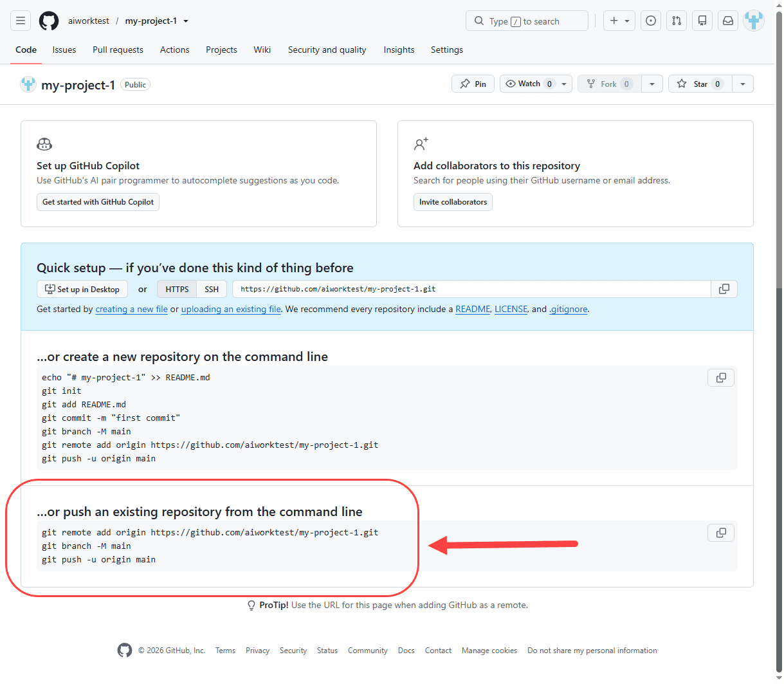
Task: Open the Projects tab
Action: point(221,50)
